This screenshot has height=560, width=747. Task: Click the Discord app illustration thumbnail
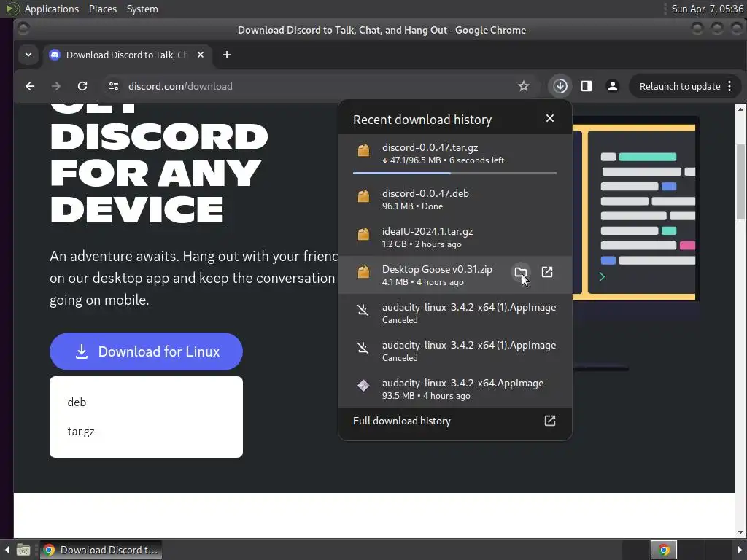[636, 208]
